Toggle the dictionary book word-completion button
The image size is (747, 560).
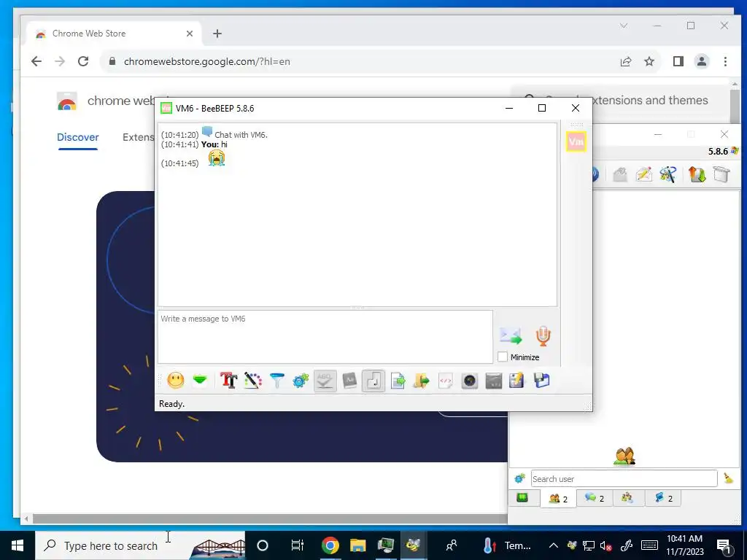pyautogui.click(x=349, y=381)
